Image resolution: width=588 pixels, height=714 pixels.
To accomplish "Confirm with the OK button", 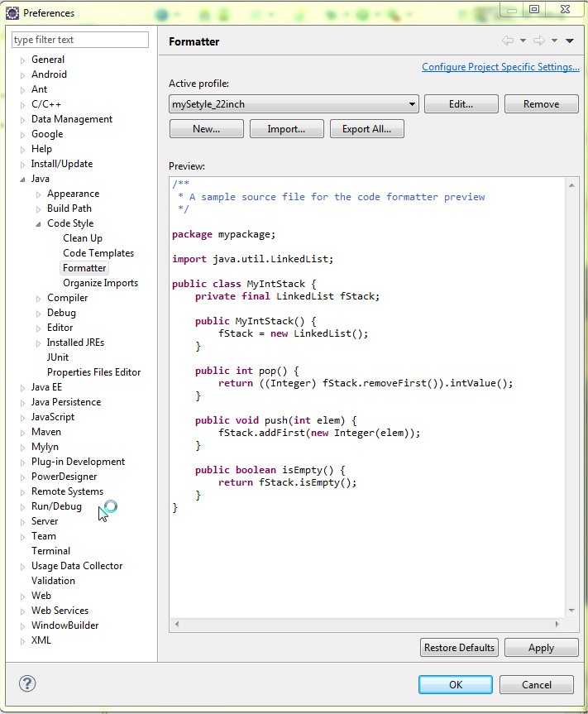I will point(456,684).
